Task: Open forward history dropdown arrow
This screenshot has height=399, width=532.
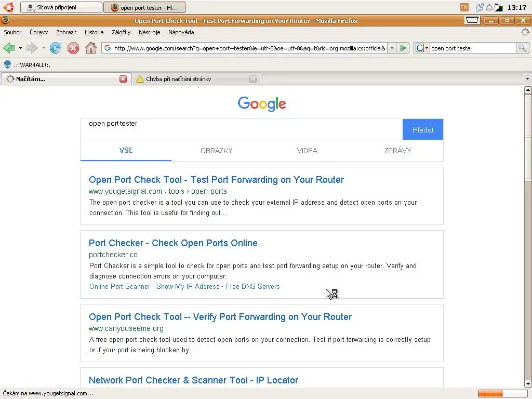Action: [44, 48]
